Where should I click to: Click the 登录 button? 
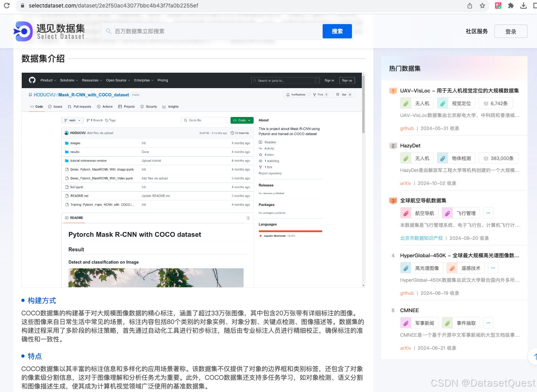pyautogui.click(x=511, y=31)
